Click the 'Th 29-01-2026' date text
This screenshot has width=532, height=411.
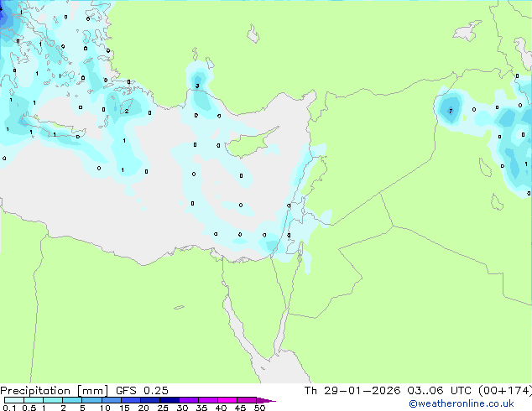point(352,391)
